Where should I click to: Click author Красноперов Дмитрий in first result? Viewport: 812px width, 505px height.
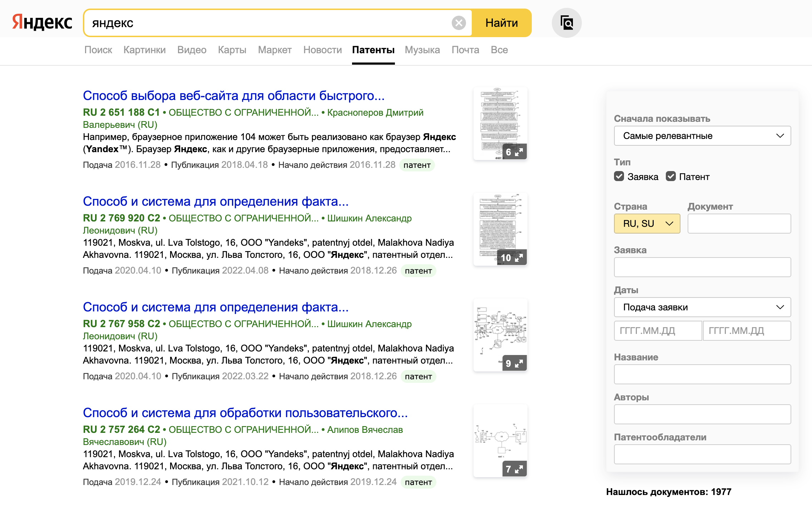click(375, 112)
